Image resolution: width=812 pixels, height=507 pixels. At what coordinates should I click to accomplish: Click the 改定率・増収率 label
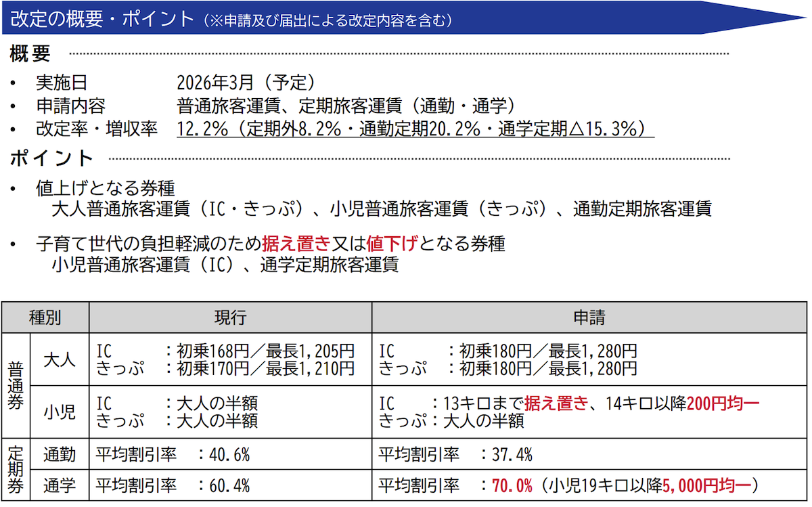pyautogui.click(x=97, y=128)
